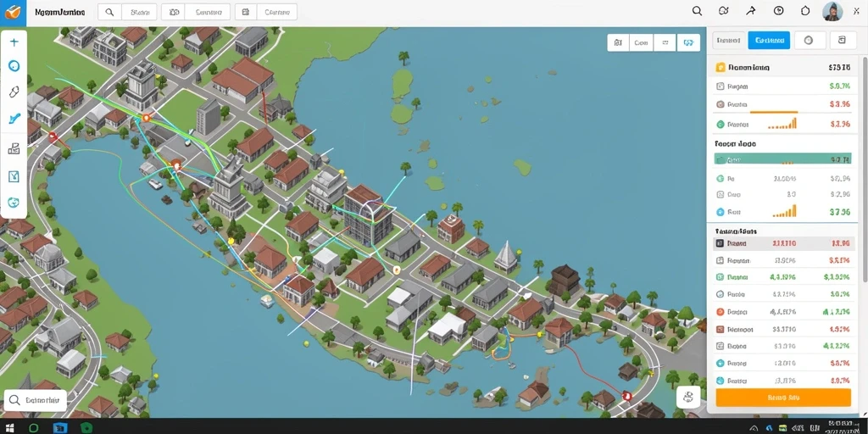Click the round clock icon in top-right header
This screenshot has height=434, width=868.
point(778,11)
